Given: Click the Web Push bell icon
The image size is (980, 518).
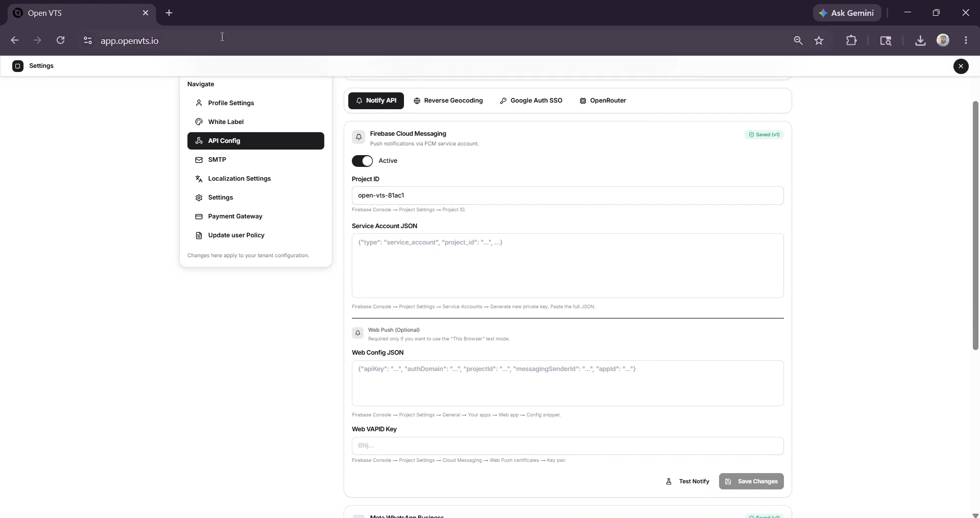Looking at the screenshot, I should point(358,333).
